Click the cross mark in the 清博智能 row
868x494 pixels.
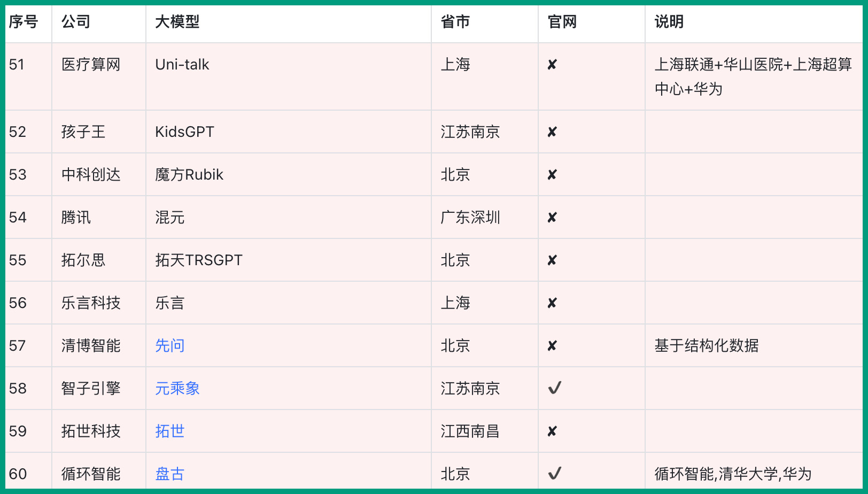pos(552,346)
